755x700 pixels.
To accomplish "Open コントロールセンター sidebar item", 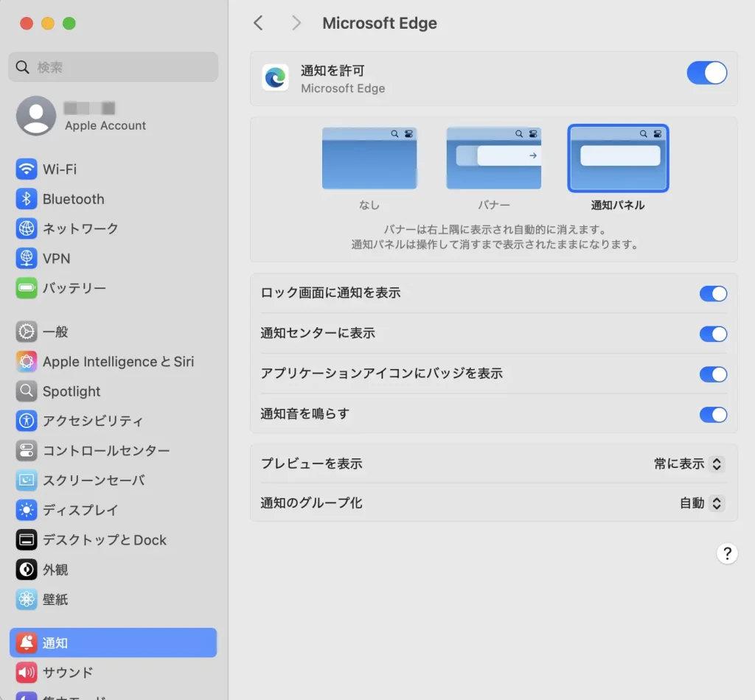I will tap(106, 450).
